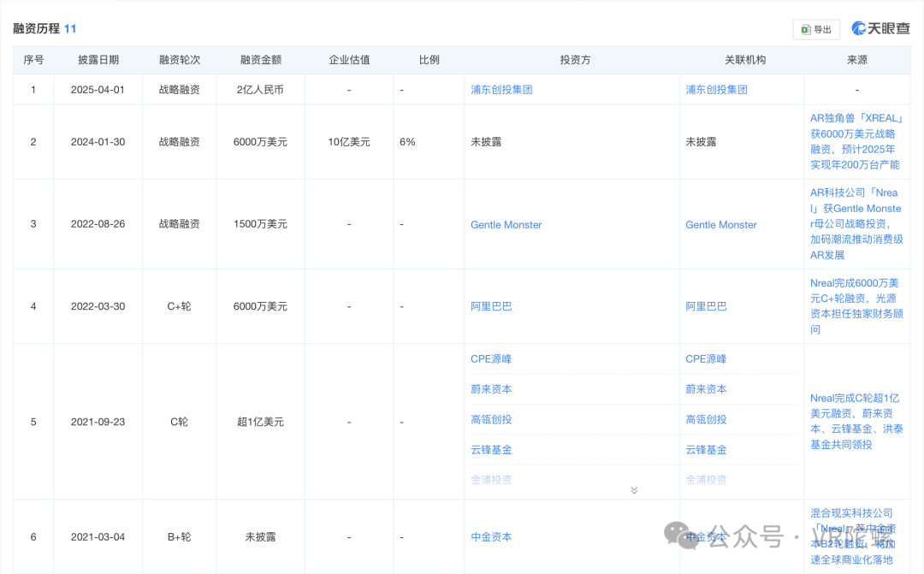Click the C+轮 round cell
The image size is (924, 574).
[x=179, y=306]
